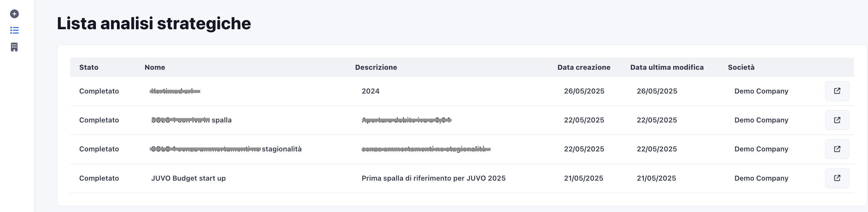
Task: Sort by "Data creazione" column header
Action: click(x=584, y=67)
